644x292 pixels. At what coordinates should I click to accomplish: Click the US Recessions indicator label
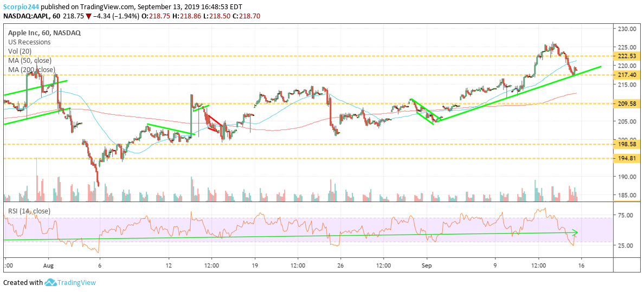click(x=30, y=42)
